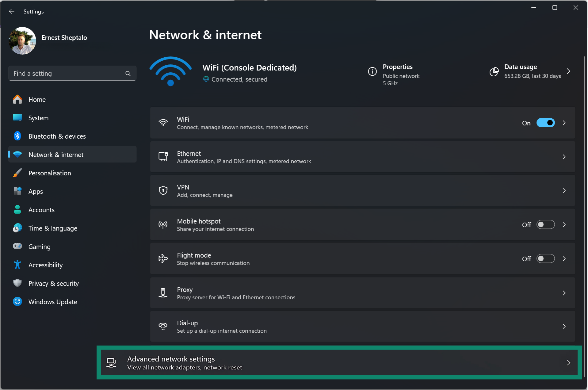Image resolution: width=588 pixels, height=390 pixels.
Task: Expand Data usage details chevron
Action: 569,71
